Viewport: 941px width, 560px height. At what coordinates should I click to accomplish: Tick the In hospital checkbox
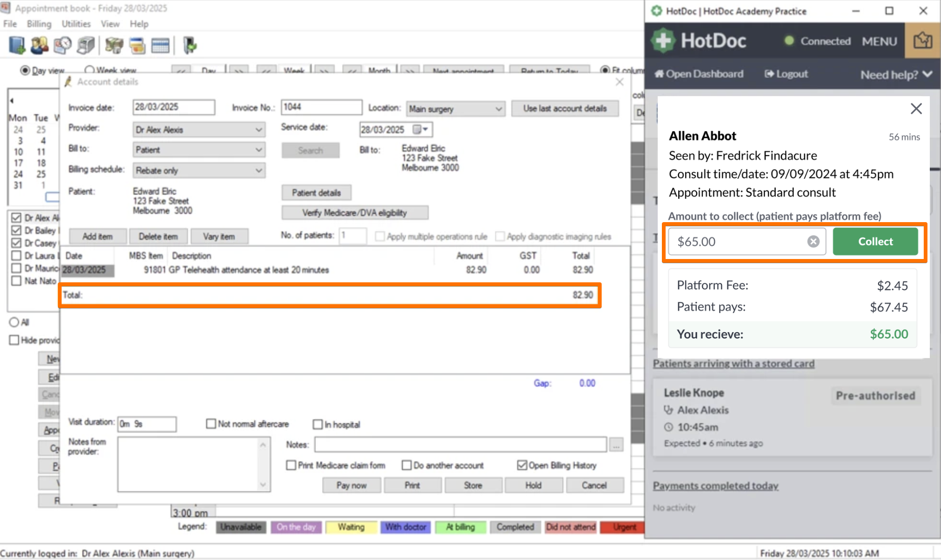[x=317, y=424]
